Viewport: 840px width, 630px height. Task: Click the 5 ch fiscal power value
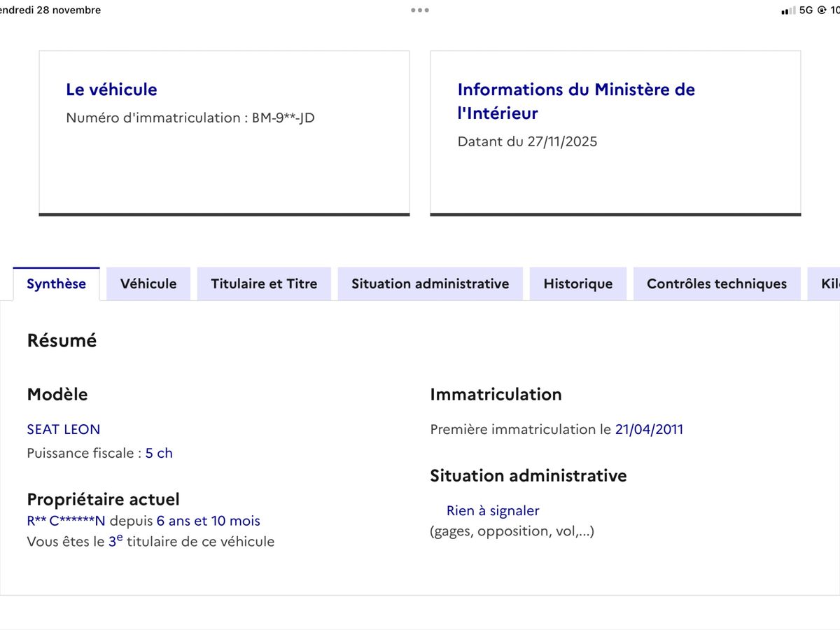[x=159, y=453]
